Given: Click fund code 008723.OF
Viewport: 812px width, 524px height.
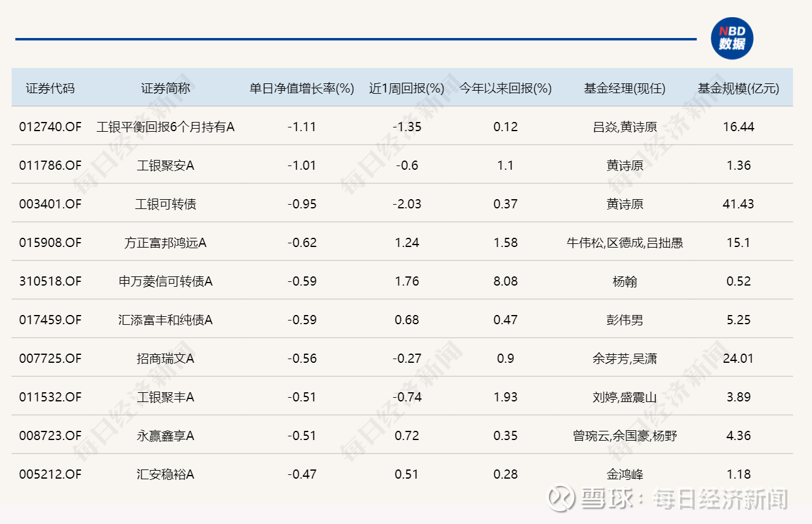Looking at the screenshot, I should [x=50, y=436].
